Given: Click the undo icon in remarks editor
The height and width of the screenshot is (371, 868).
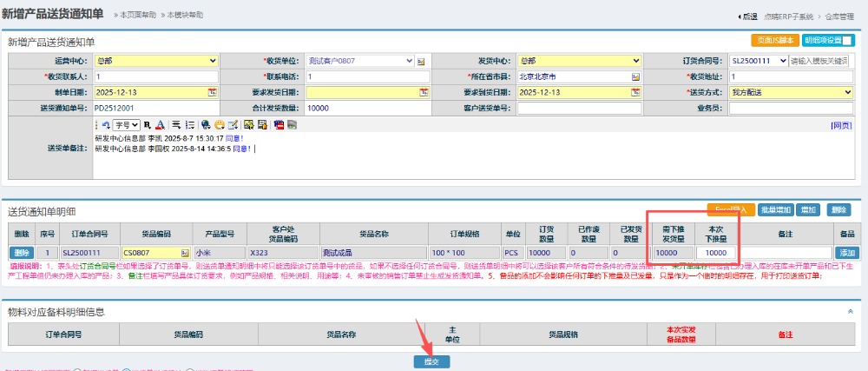Looking at the screenshot, I should [x=105, y=125].
